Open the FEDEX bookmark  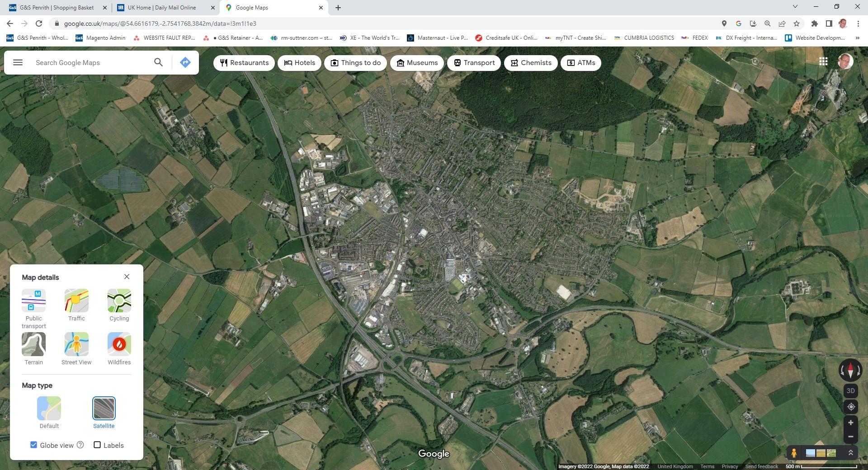[695, 38]
